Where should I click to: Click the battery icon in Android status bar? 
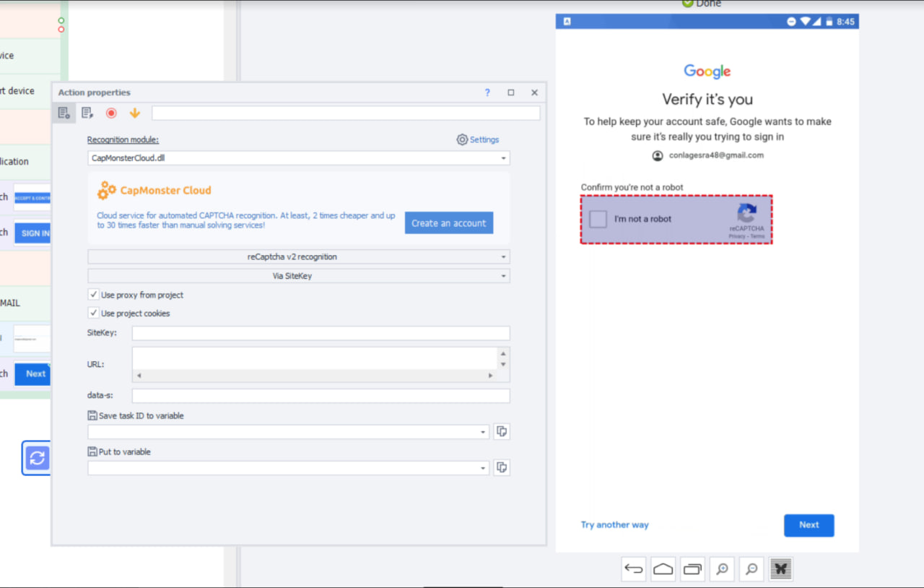829,22
